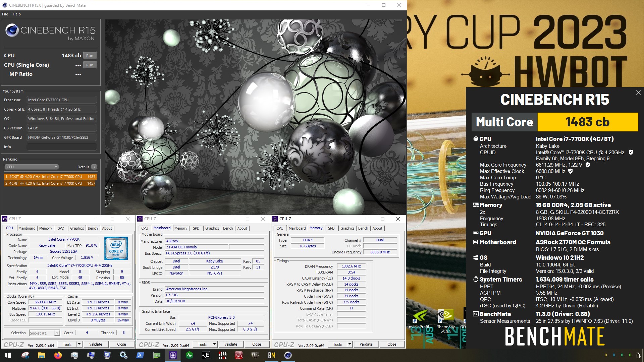The image size is (644, 362).
Task: Open the binary digits taskbar icon
Action: [222, 355]
